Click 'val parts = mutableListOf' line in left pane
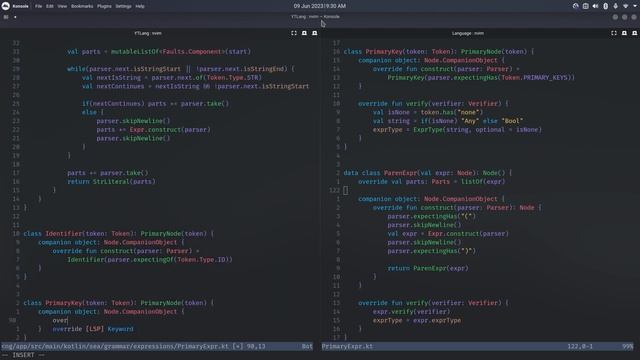The height and width of the screenshot is (360, 640). coord(159,52)
